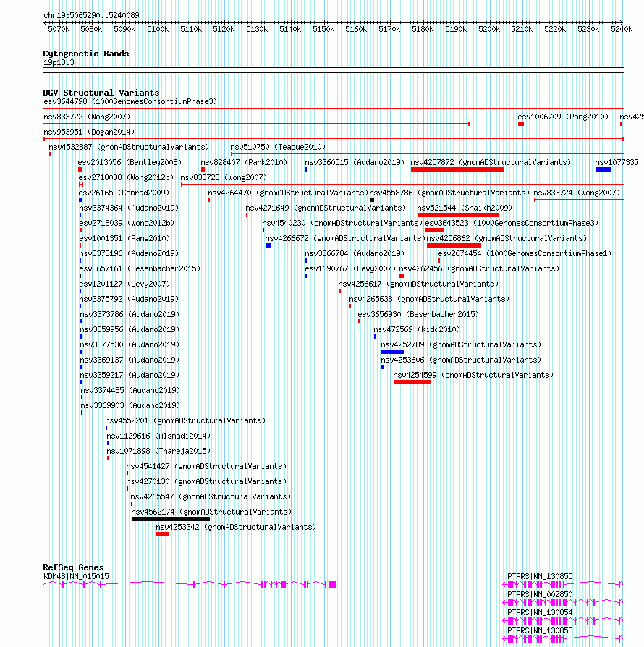Click the black bar under nsv4562174
This screenshot has width=644, height=647.
coord(171,519)
